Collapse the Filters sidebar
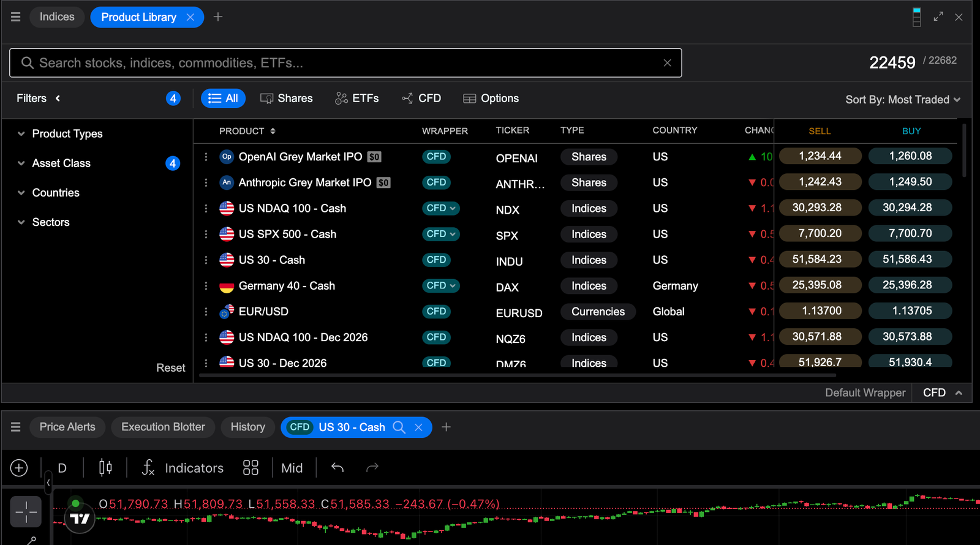This screenshot has height=545, width=980. click(58, 98)
